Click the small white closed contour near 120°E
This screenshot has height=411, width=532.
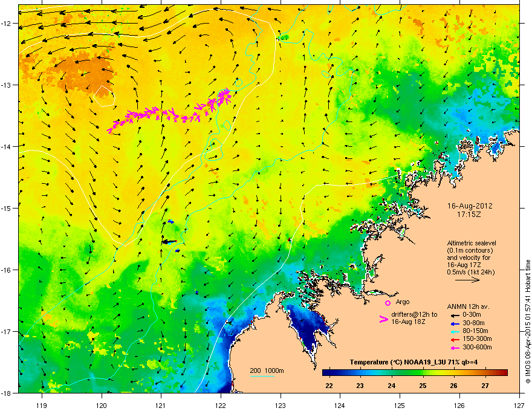click(104, 96)
